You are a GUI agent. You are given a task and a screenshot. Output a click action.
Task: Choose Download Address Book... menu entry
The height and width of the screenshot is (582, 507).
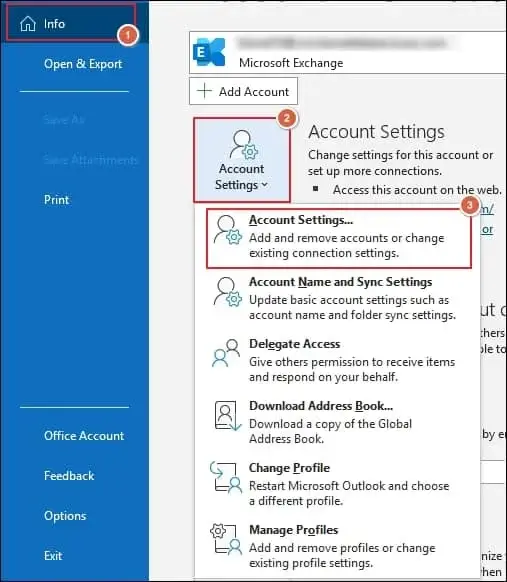[337, 422]
